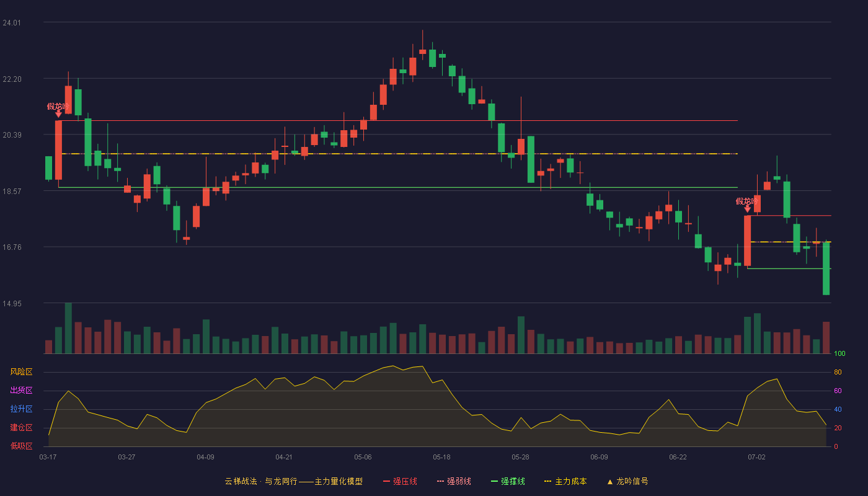Image resolution: width=868 pixels, height=496 pixels.
Task: Click the 07-02 date label
Action: (756, 457)
